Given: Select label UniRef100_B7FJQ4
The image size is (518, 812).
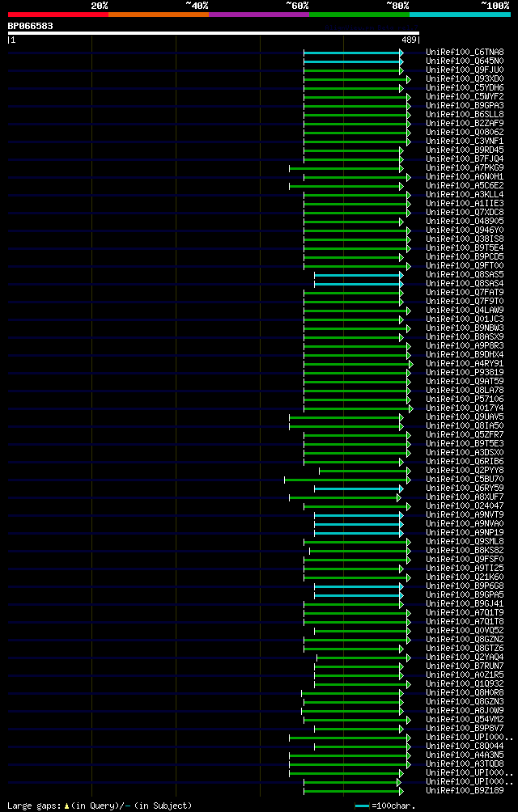Looking at the screenshot, I should pos(464,159).
